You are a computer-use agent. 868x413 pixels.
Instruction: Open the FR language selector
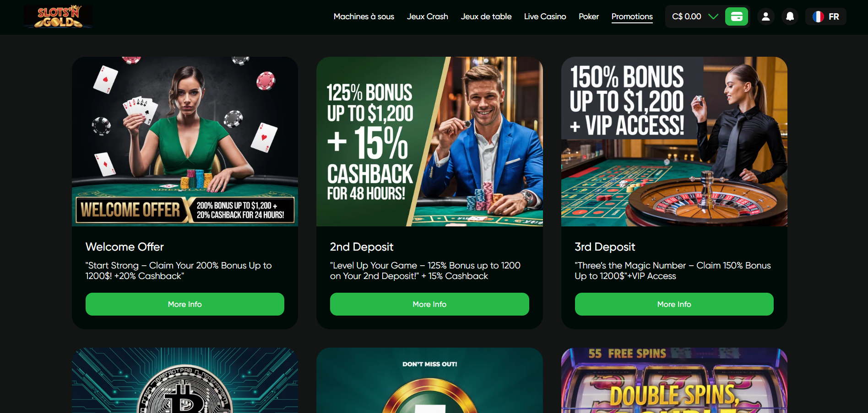pyautogui.click(x=826, y=16)
